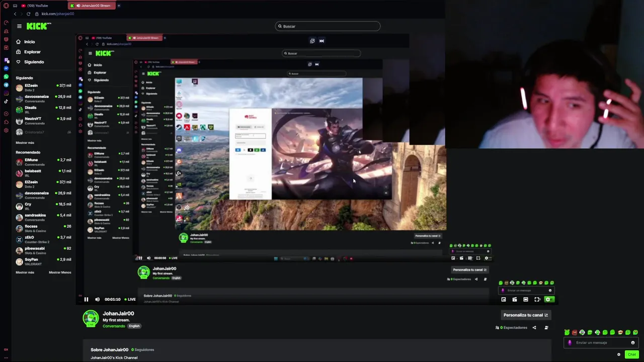Open sandraskins recommended channel
The height and width of the screenshot is (362, 644).
coord(44,217)
